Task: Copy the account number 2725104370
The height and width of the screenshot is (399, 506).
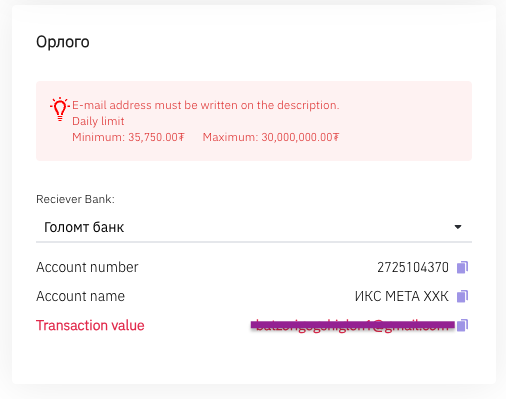Action: (x=462, y=267)
